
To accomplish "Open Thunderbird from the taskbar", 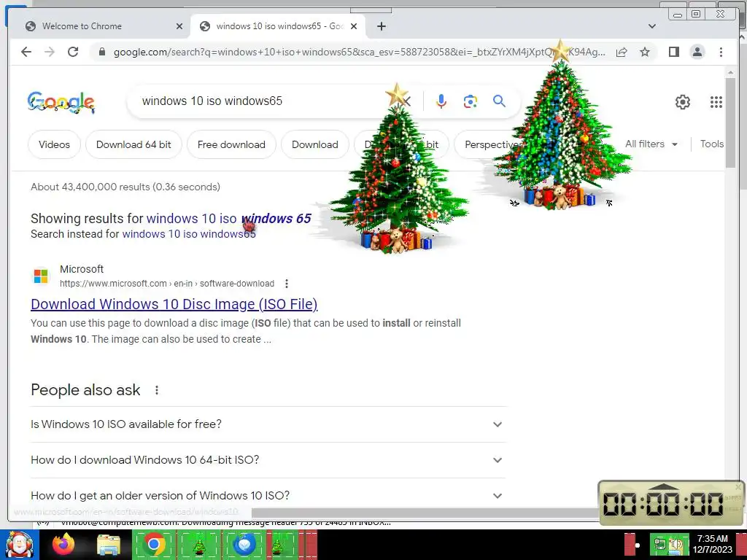I will tap(245, 545).
